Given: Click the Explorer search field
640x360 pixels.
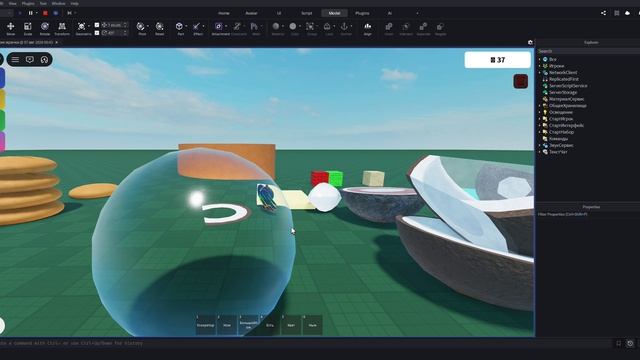Looking at the screenshot, I should click(x=588, y=51).
